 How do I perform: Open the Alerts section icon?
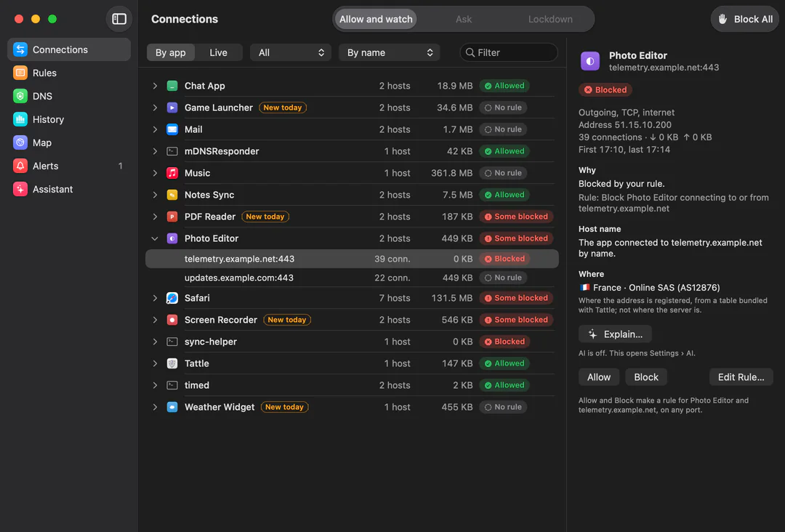pyautogui.click(x=20, y=166)
